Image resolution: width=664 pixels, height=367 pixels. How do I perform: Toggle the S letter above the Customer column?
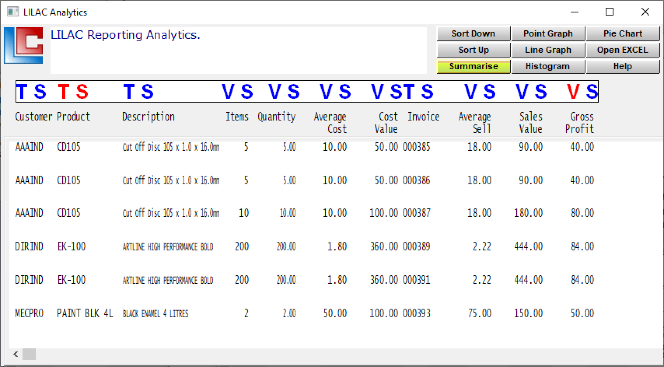click(x=40, y=92)
